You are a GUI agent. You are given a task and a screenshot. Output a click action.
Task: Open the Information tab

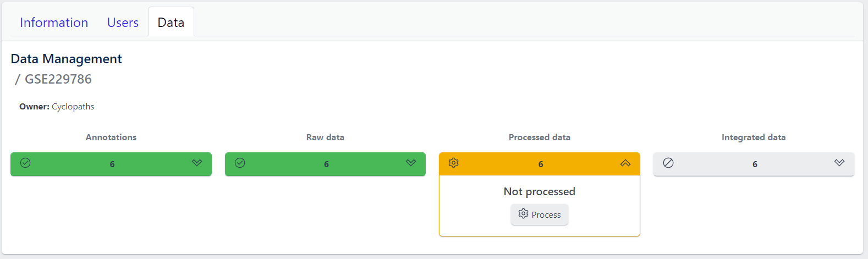click(54, 23)
